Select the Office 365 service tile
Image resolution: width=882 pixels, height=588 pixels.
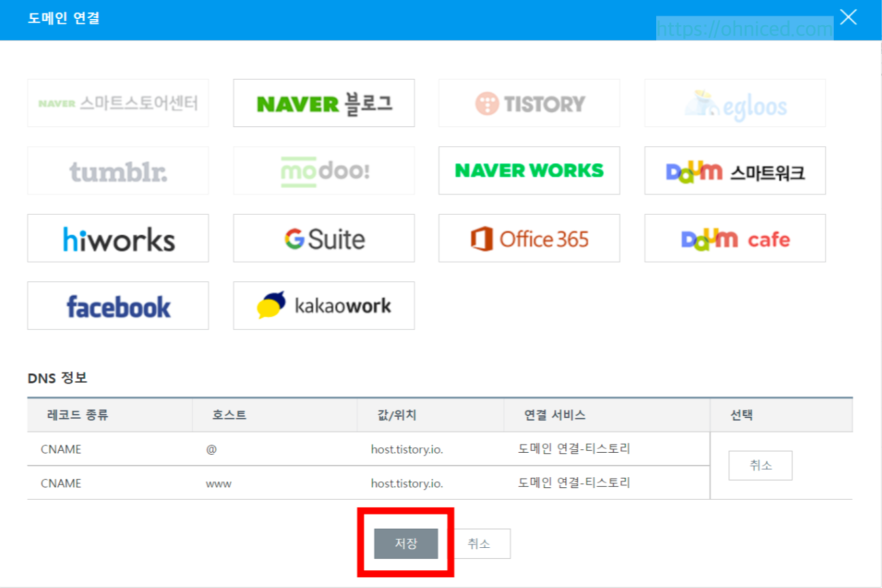pyautogui.click(x=529, y=239)
